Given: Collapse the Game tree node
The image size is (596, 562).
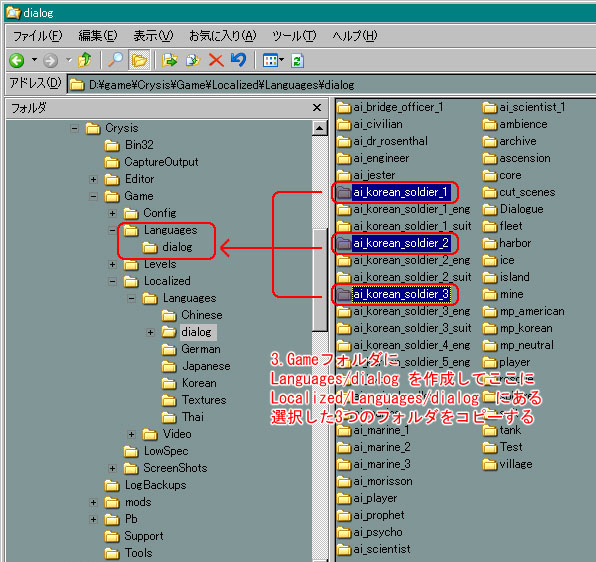Looking at the screenshot, I should 93,196.
